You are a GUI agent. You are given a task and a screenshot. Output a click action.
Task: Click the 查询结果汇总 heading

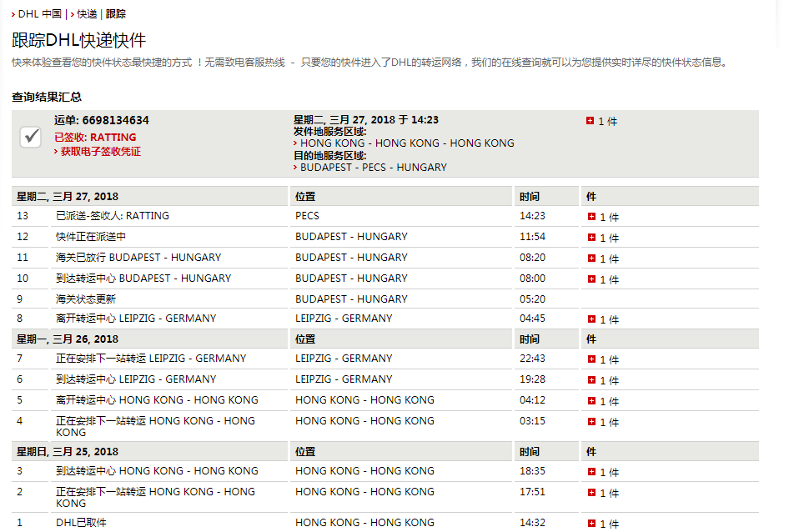pyautogui.click(x=47, y=97)
